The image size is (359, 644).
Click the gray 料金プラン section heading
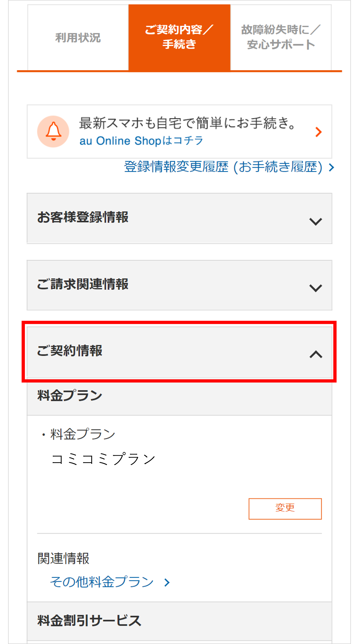click(70, 396)
